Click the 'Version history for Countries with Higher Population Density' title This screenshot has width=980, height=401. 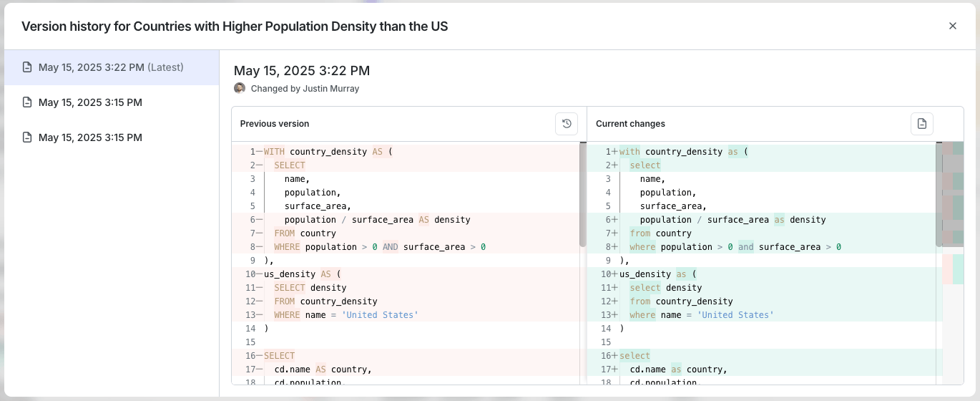[x=235, y=26]
